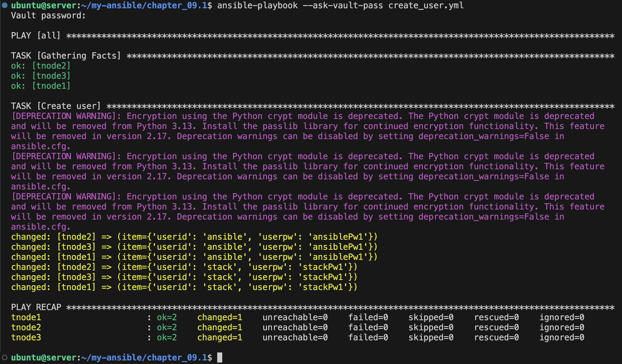Click tnode1 hostname in the play recap
622x364 pixels.
[x=26, y=317]
